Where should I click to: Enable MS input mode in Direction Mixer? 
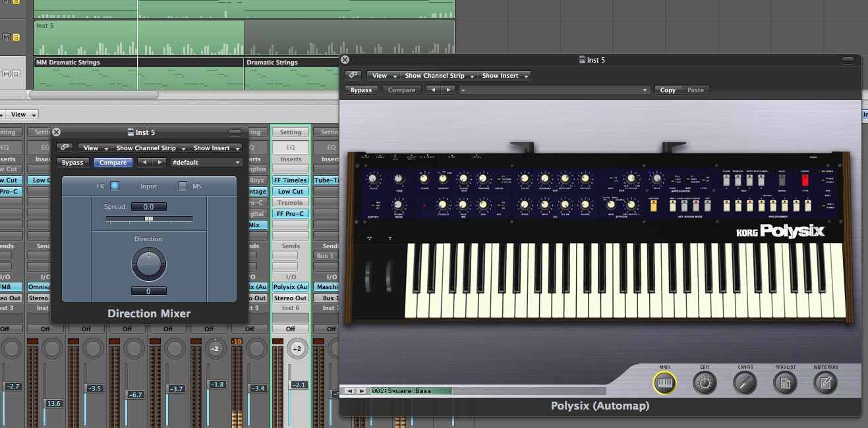183,186
